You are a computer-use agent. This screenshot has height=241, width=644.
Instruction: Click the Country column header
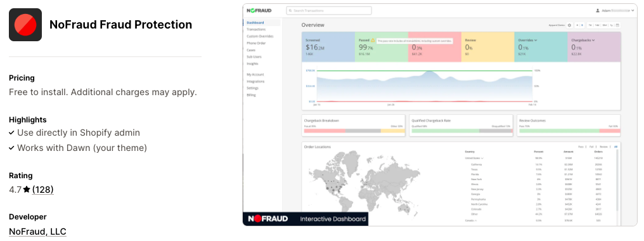[x=470, y=152]
